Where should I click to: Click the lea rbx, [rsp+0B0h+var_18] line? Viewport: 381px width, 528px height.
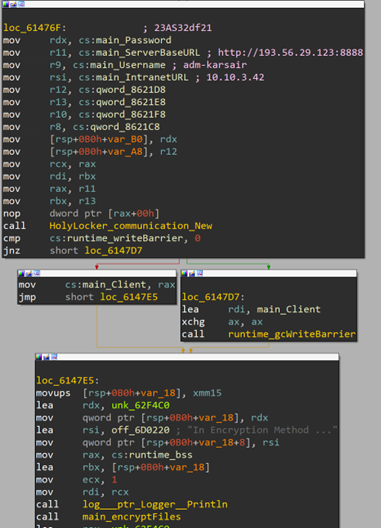click(x=123, y=467)
